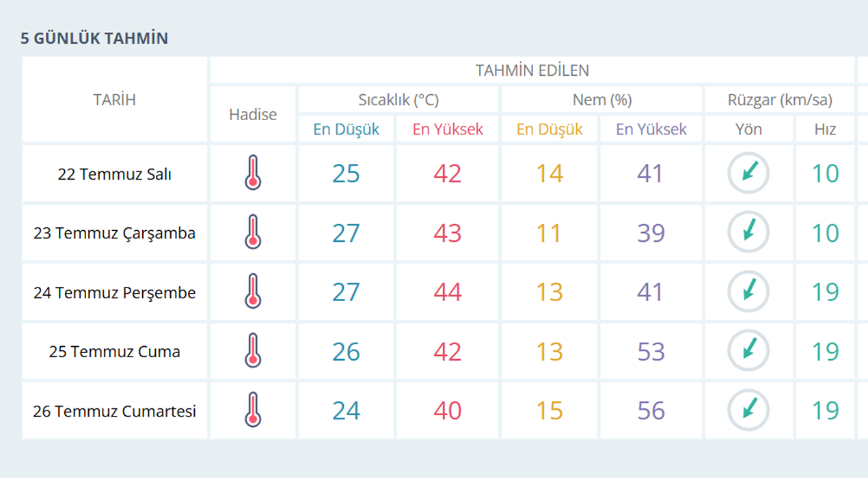The width and height of the screenshot is (868, 478).
Task: Click the thermometer icon for 22 Temmuz Salı
Action: tap(253, 173)
